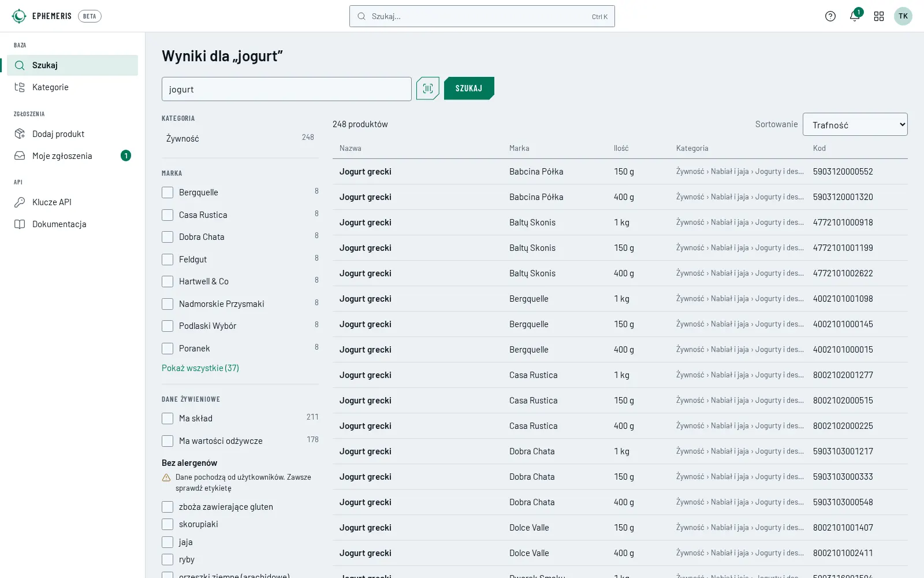Screen dimensions: 924x578
Task: Open the help question mark icon
Action: [830, 16]
